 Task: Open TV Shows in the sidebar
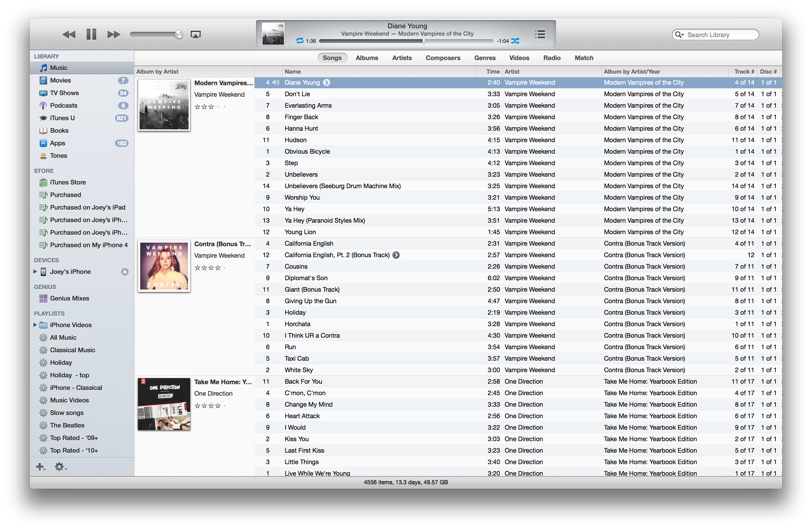coord(82,93)
